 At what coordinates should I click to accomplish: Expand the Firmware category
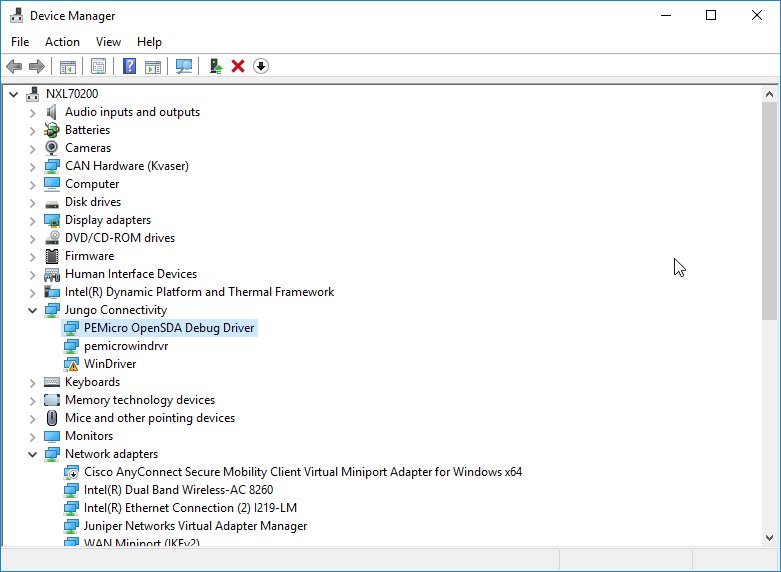pos(32,257)
